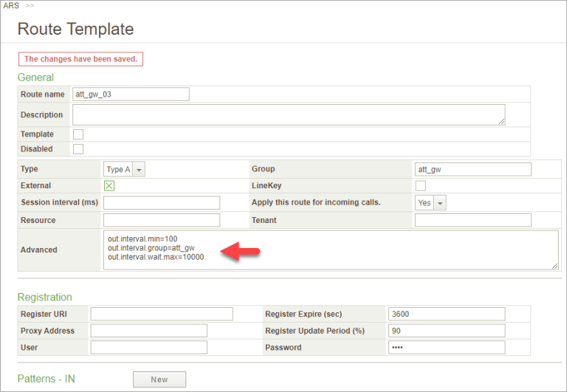Click the Advanced text area resize grip
Image resolution: width=567 pixels, height=392 pixels.
(x=554, y=267)
